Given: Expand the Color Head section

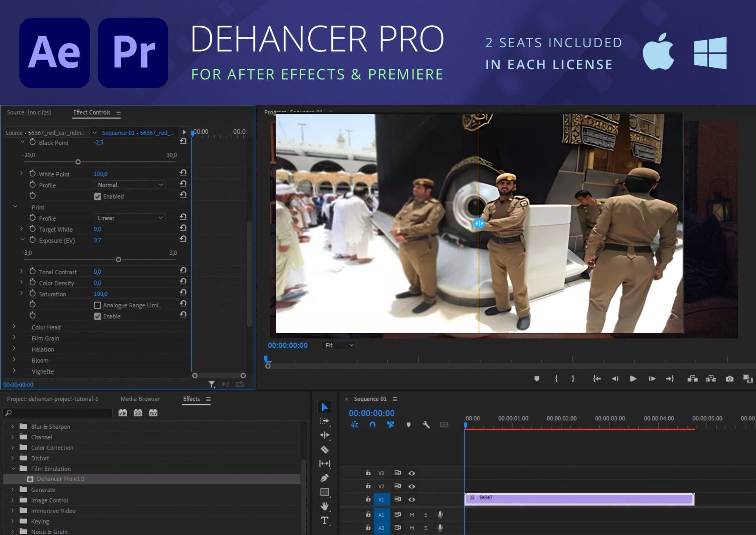Looking at the screenshot, I should [14, 326].
